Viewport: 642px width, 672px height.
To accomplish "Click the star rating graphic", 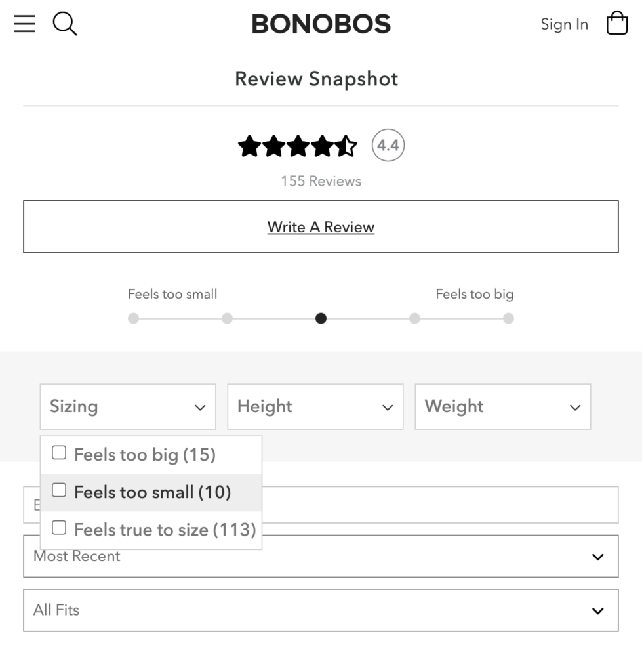I will [x=297, y=146].
